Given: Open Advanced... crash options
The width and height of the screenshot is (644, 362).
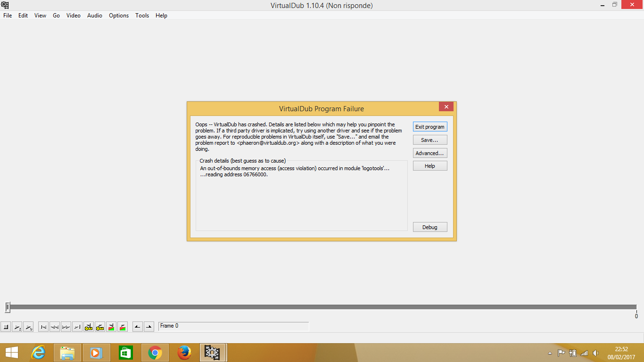Looking at the screenshot, I should pyautogui.click(x=430, y=153).
